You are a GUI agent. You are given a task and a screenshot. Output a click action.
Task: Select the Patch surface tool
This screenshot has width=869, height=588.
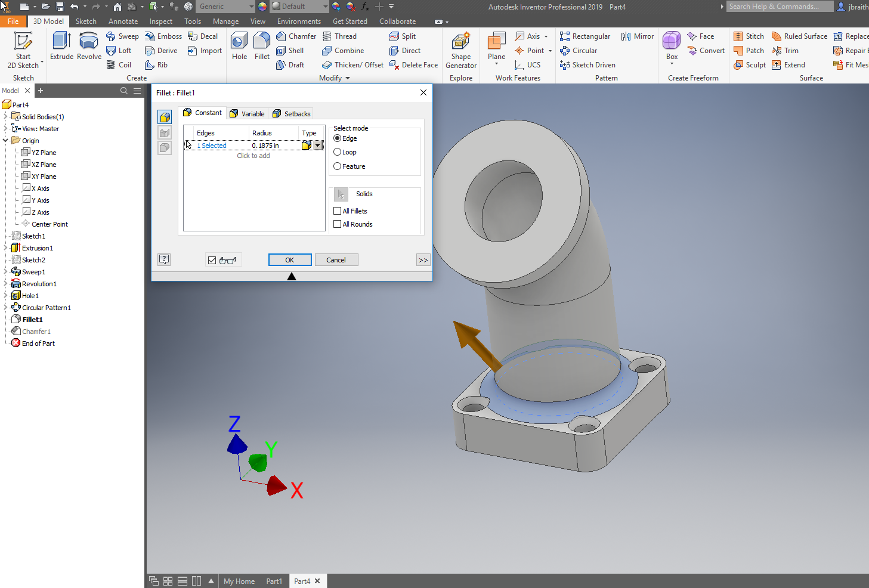click(x=749, y=51)
